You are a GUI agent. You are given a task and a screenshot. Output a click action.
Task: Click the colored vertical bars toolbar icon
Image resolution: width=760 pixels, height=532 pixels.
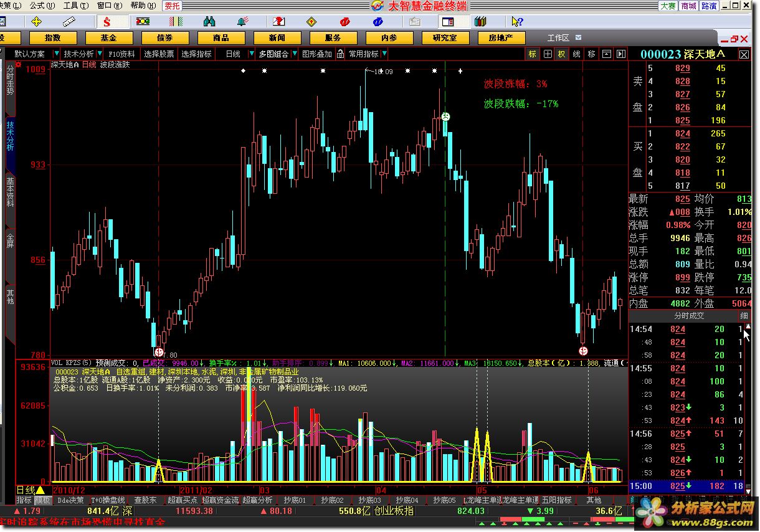pyautogui.click(x=176, y=22)
